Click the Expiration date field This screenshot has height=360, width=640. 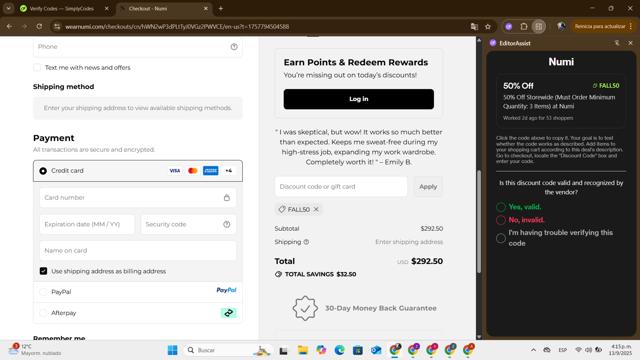[87, 224]
